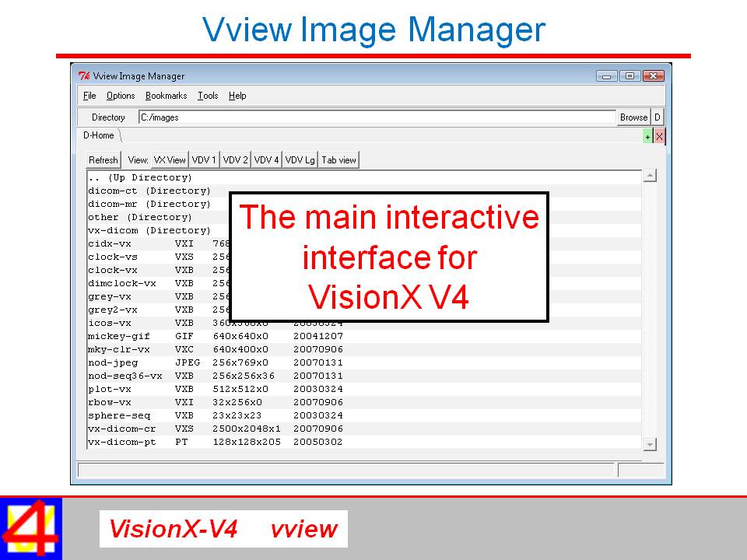747x560 pixels.
Task: Open the File menu
Action: coord(89,96)
